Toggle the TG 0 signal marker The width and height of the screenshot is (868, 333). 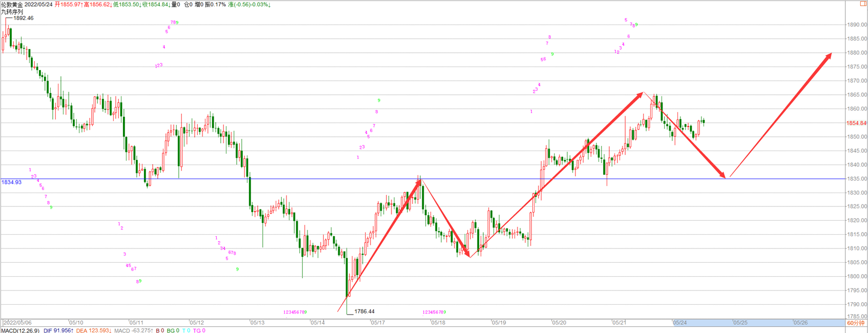(199, 330)
